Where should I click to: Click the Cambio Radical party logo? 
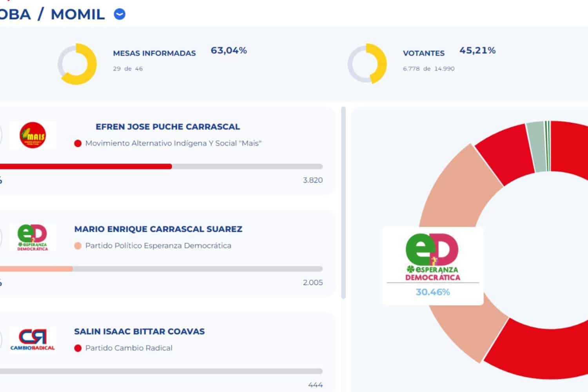33,339
